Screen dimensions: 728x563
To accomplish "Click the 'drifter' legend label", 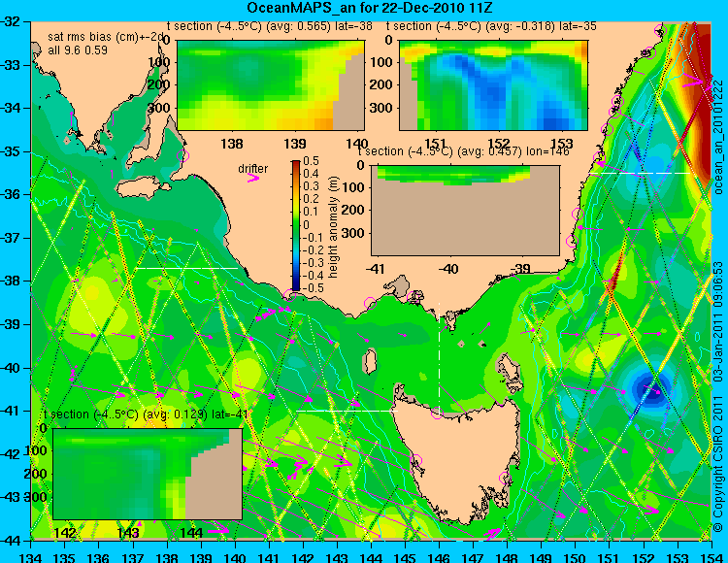I will coord(253,169).
